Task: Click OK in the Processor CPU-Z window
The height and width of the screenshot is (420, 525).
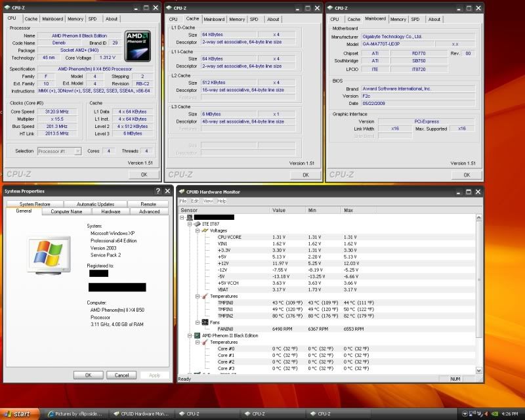Action: pos(144,175)
